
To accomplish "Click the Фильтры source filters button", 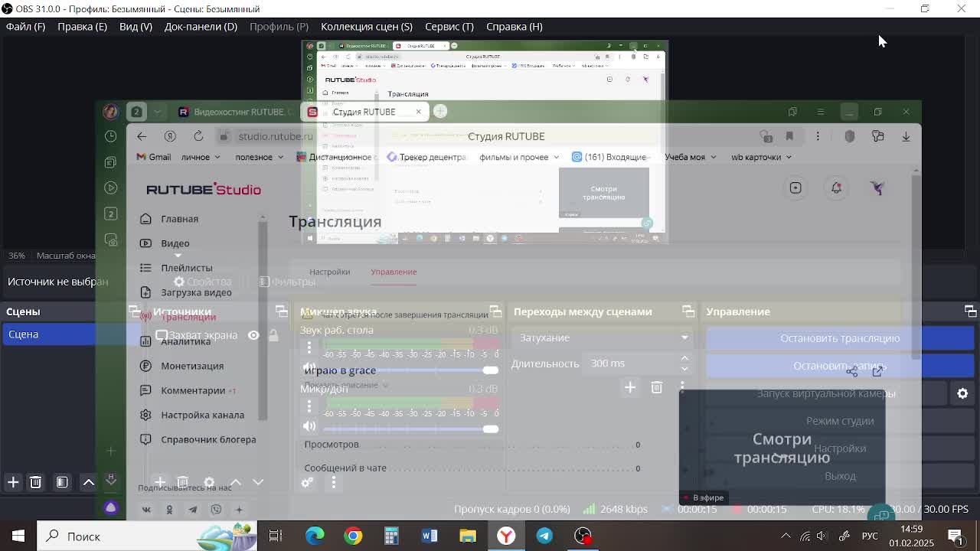I will [287, 282].
